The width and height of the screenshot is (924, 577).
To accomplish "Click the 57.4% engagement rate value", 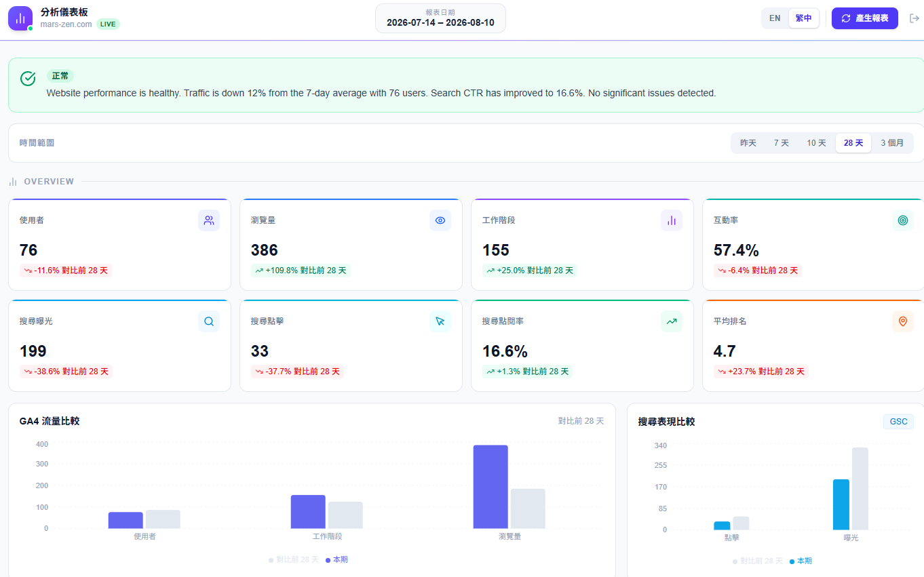I will point(736,250).
